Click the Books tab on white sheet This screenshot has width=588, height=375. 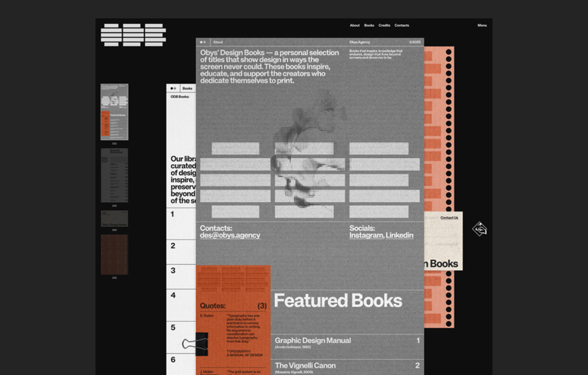click(x=187, y=88)
